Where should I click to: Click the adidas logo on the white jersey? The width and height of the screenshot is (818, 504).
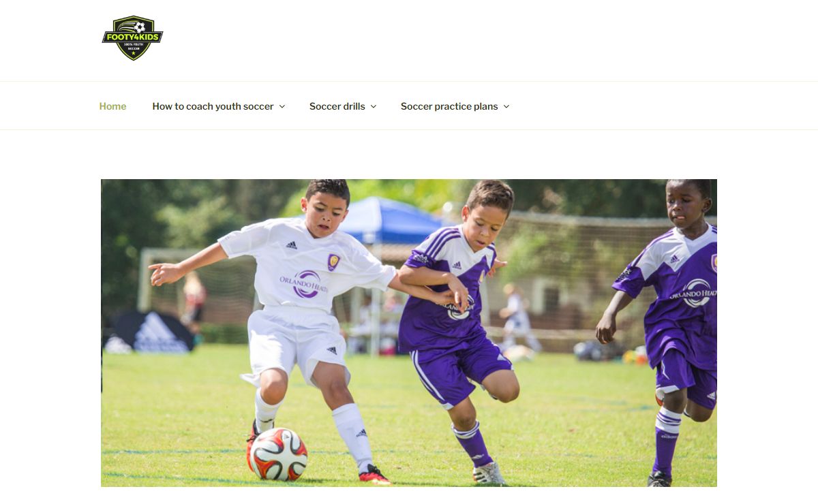tap(292, 245)
